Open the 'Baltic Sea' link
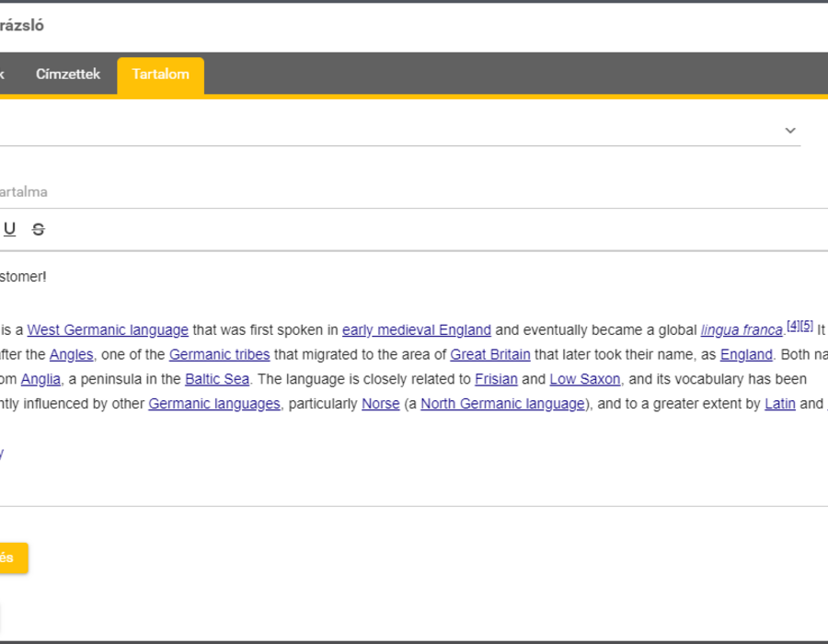The image size is (828, 644). pos(217,379)
